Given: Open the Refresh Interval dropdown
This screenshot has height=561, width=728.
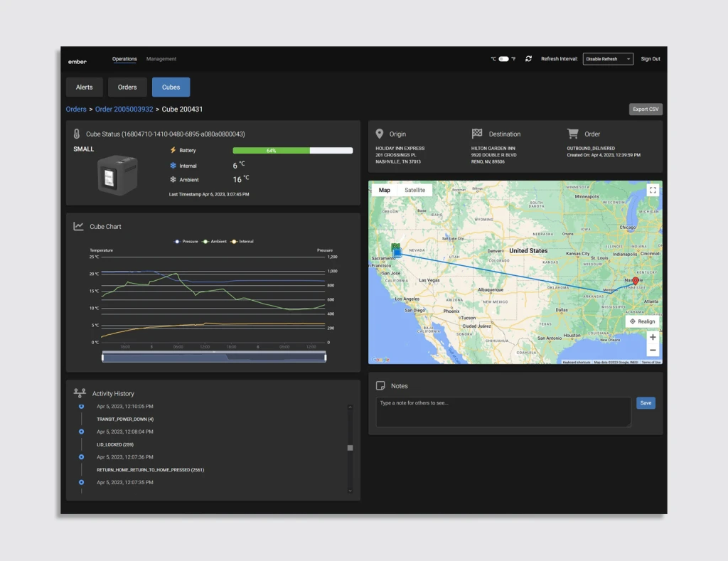Looking at the screenshot, I should 608,59.
